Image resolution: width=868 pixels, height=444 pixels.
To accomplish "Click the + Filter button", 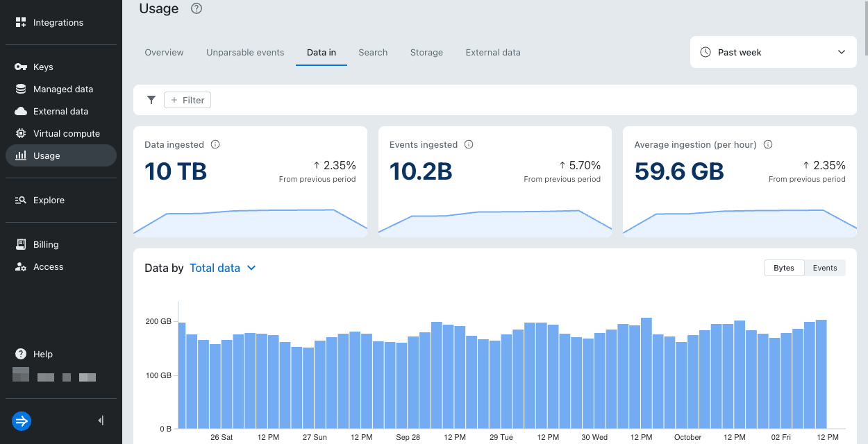I will pyautogui.click(x=187, y=100).
